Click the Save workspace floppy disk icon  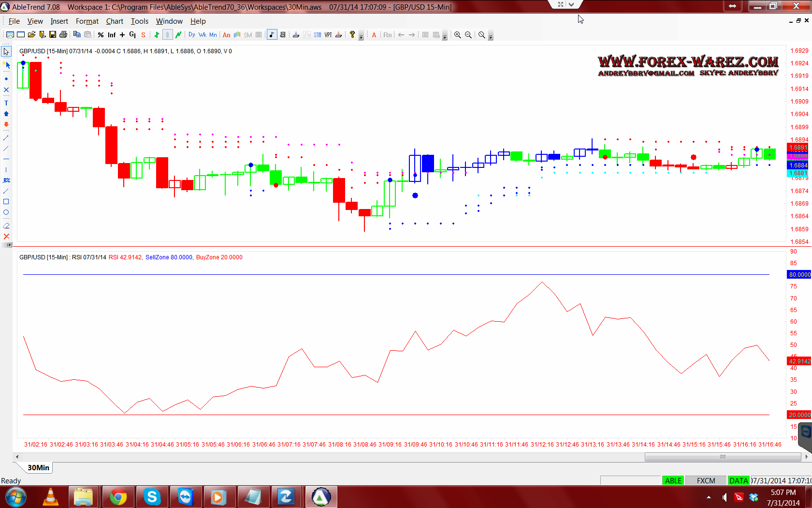(x=53, y=35)
